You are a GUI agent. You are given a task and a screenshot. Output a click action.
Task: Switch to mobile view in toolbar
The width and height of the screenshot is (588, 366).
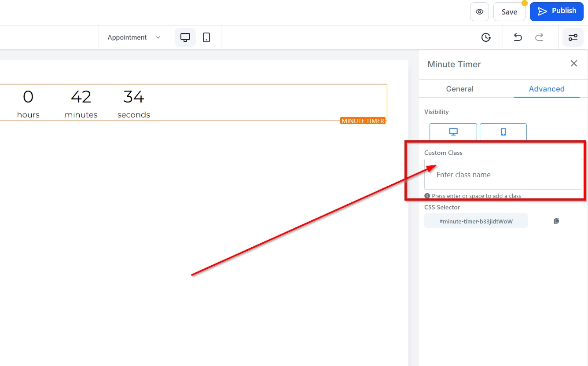(206, 37)
